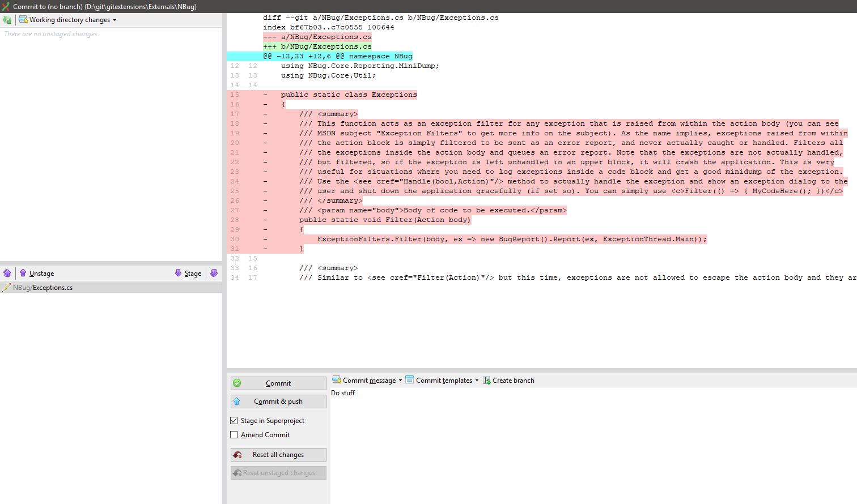The width and height of the screenshot is (857, 504).
Task: Click the line 'using NBug.Core.Reporting.MiniDump;'
Action: (360, 66)
